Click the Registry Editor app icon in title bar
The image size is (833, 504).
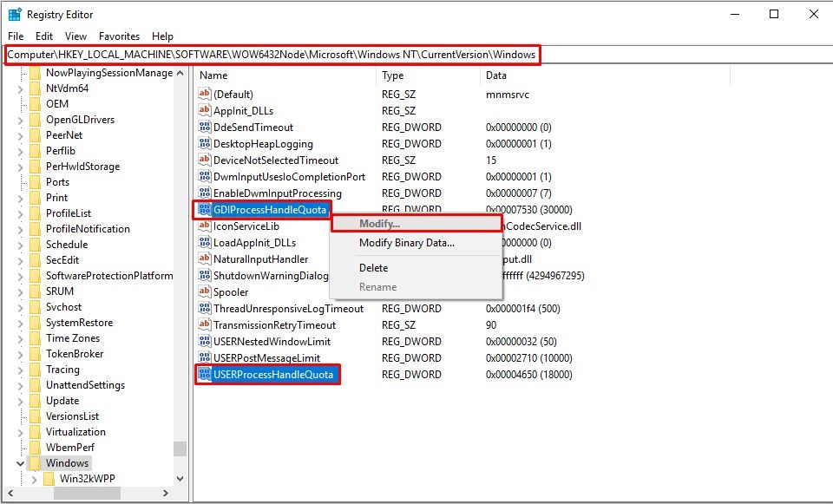[15, 15]
